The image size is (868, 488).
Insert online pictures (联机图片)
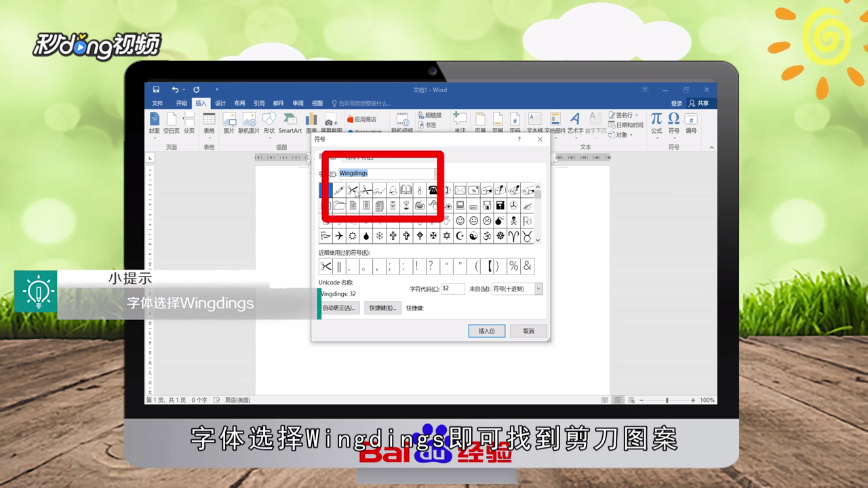(x=249, y=123)
